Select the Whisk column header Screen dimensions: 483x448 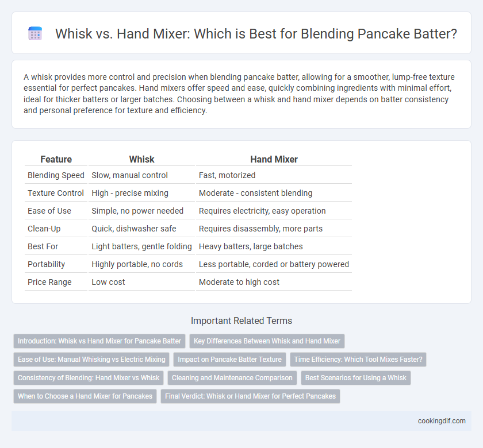coord(141,159)
